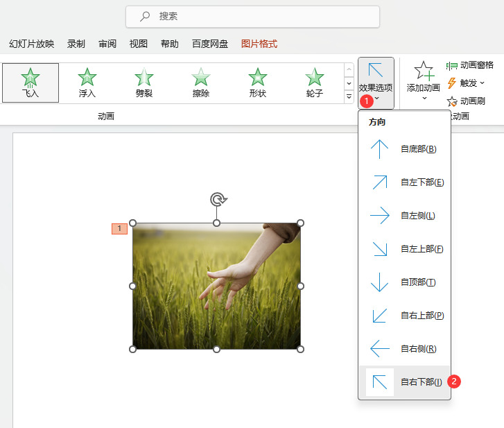Switch to the 图片格式 picture format tab
Image resolution: width=504 pixels, height=428 pixels.
coord(259,44)
